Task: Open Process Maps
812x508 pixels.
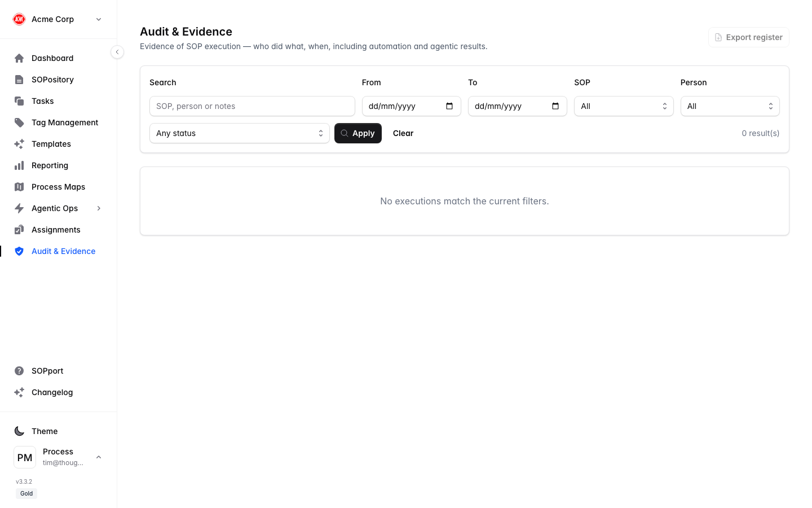Action: point(58,187)
